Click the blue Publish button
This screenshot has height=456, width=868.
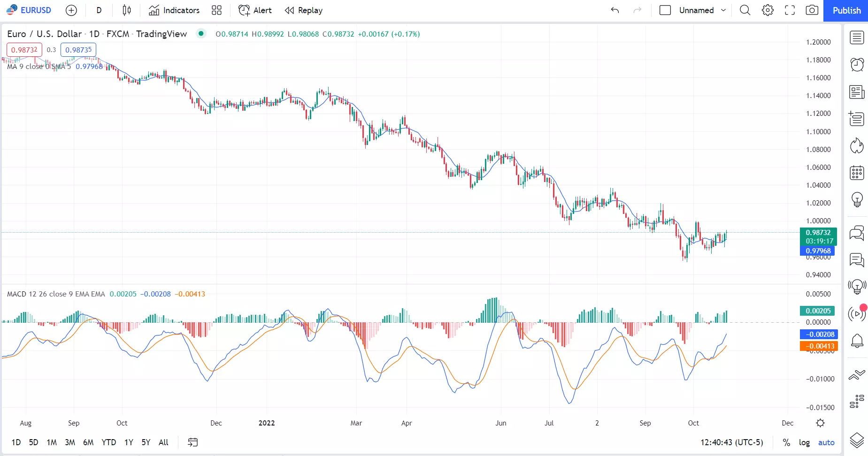[846, 10]
